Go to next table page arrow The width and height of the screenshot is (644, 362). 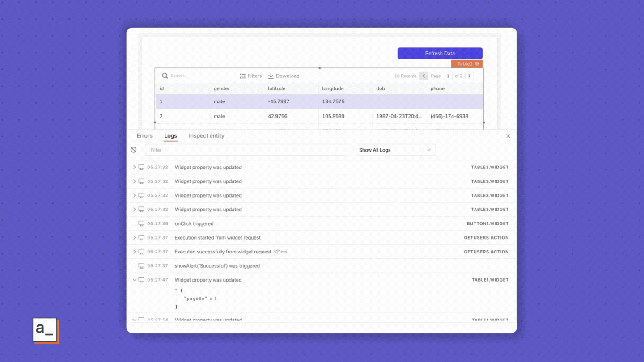pyautogui.click(x=469, y=76)
